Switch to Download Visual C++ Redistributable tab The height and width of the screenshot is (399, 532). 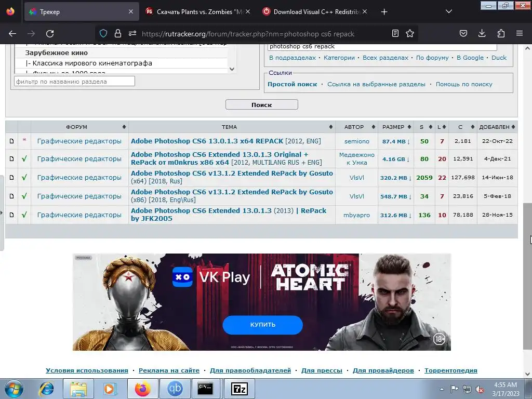tap(315, 11)
